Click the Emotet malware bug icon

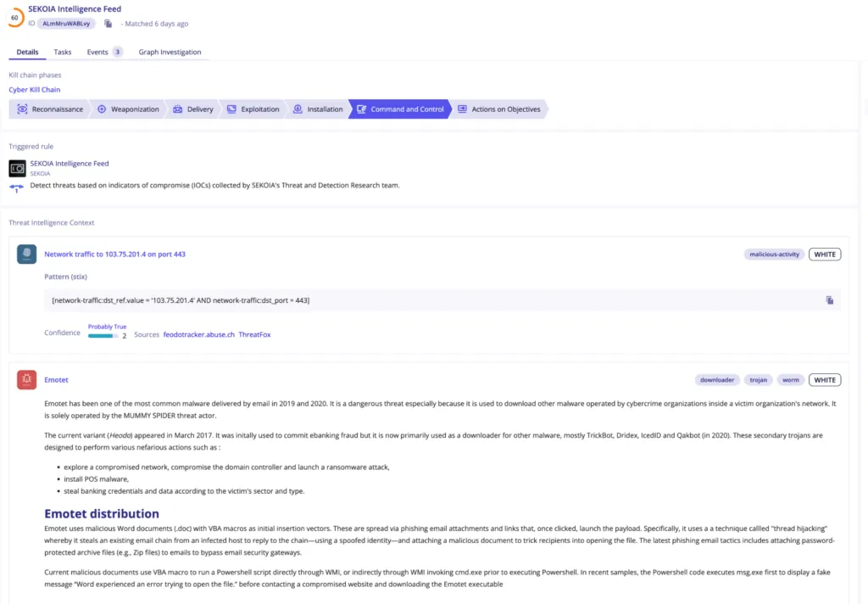[26, 379]
